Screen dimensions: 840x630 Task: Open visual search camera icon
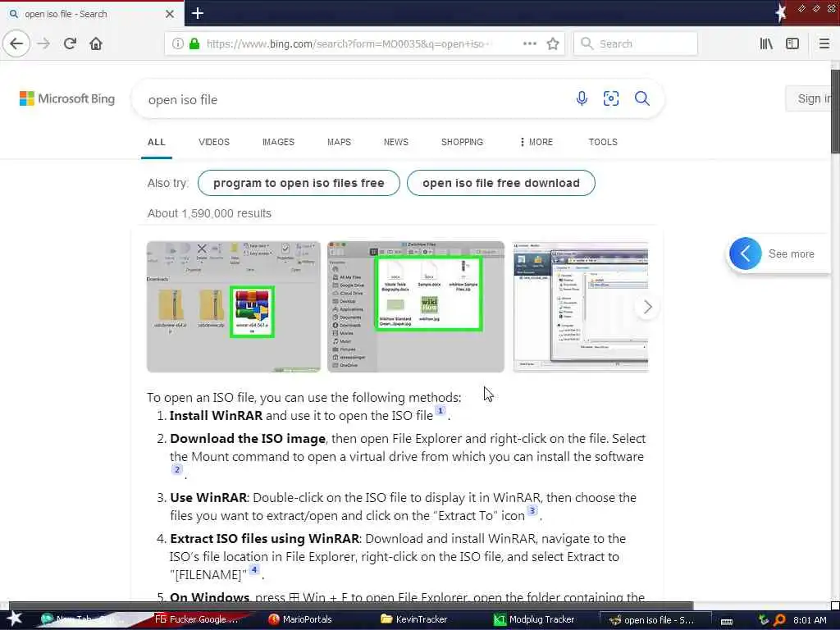tap(610, 98)
